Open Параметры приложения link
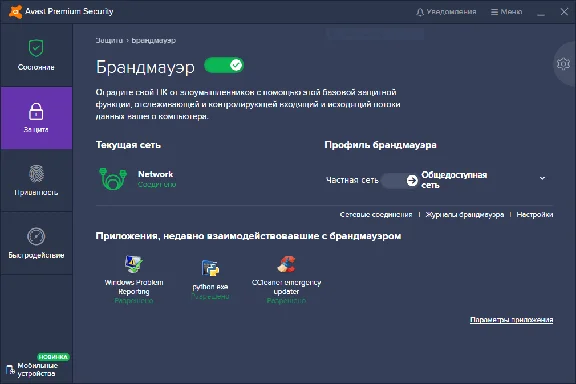Screen dimensions: 576x384 tap(511, 320)
